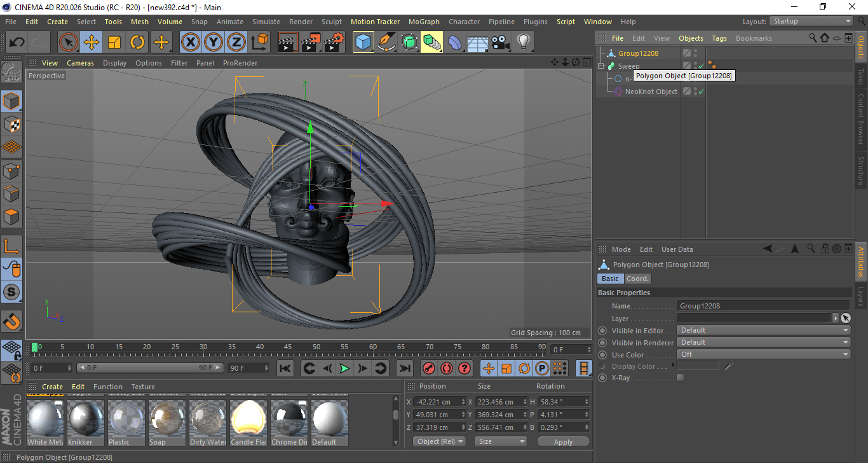Add a Camera object

pos(501,43)
